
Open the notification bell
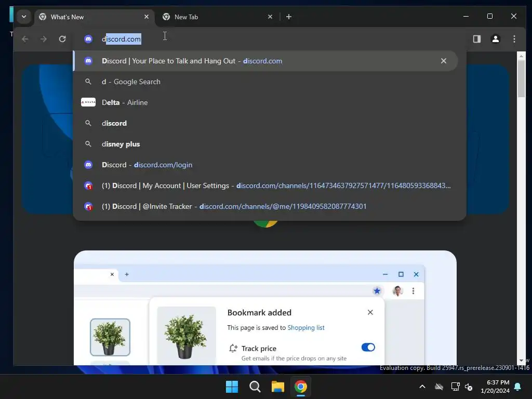[x=518, y=387]
